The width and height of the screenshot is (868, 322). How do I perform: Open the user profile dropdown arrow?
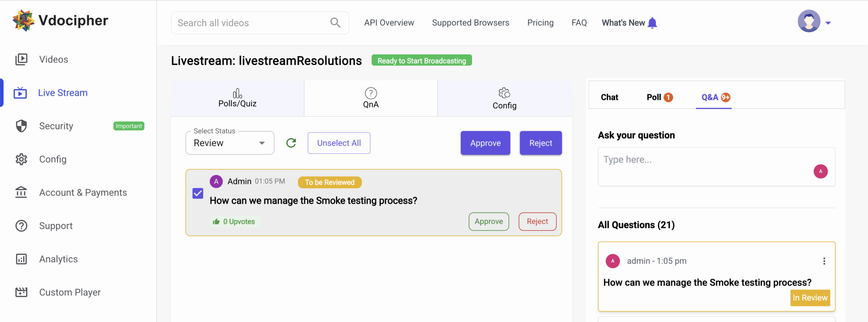828,23
